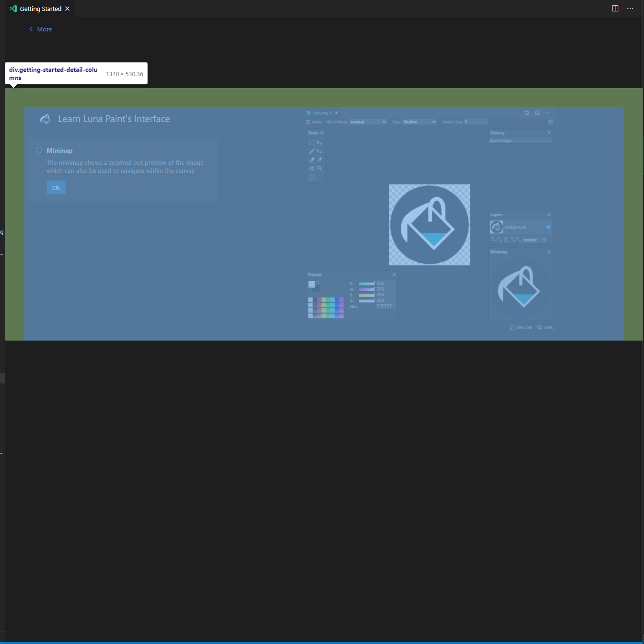The width and height of the screenshot is (644, 644).
Task: Click the R channel slider in Palette
Action: pyautogui.click(x=367, y=284)
